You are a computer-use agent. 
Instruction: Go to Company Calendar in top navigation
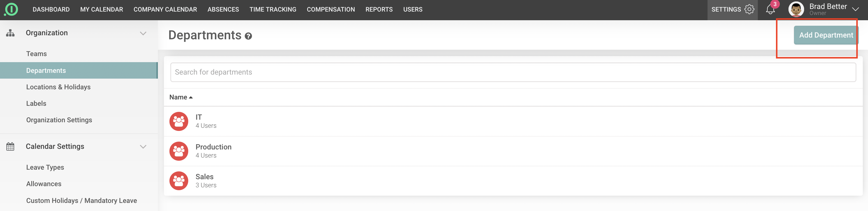coord(165,10)
